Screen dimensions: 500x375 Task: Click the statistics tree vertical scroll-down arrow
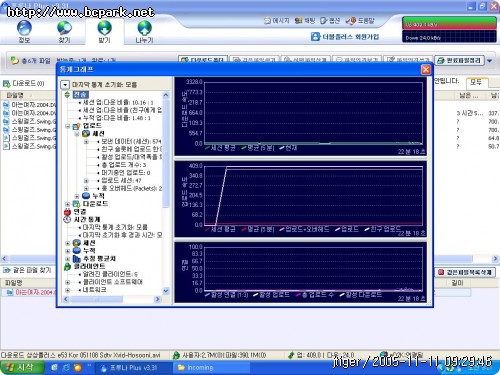pos(166,291)
